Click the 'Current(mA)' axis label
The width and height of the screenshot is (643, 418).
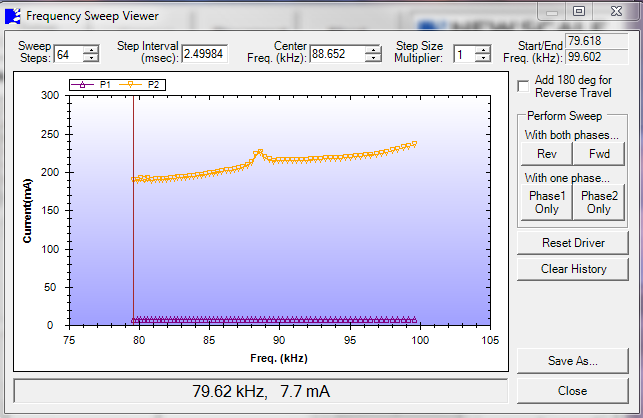click(x=27, y=210)
